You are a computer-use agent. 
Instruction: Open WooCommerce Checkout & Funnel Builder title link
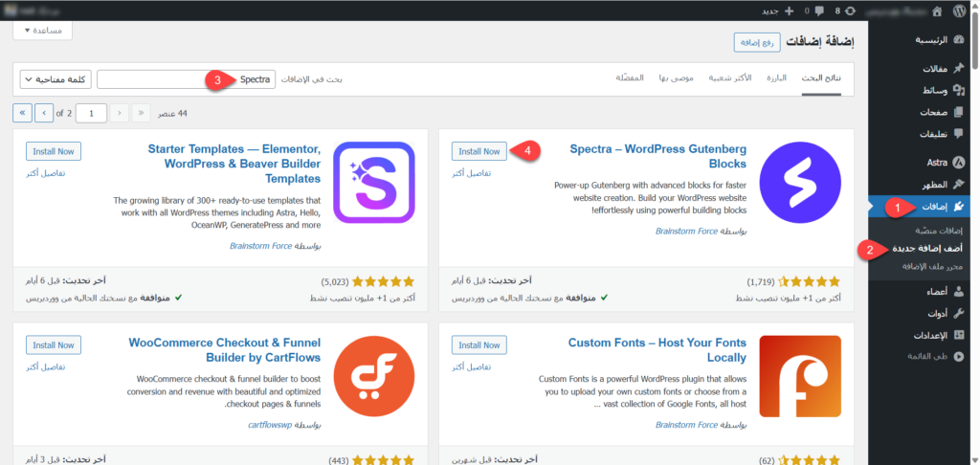[225, 350]
